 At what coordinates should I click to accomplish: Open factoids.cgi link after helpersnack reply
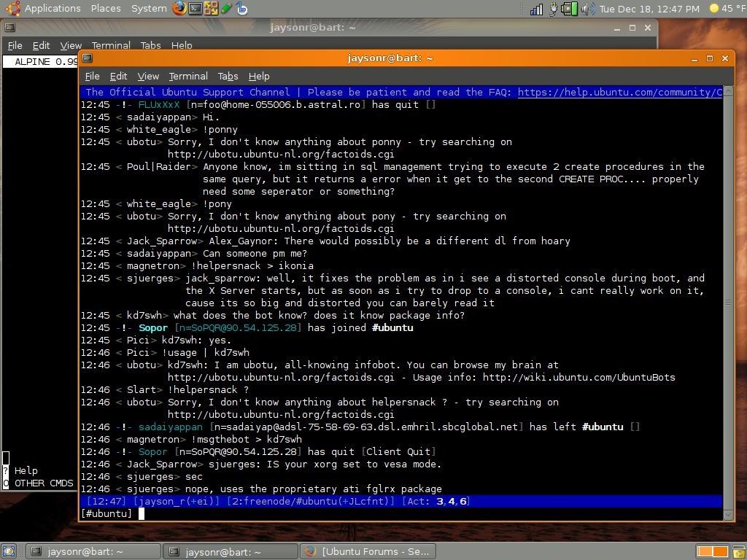tap(281, 414)
